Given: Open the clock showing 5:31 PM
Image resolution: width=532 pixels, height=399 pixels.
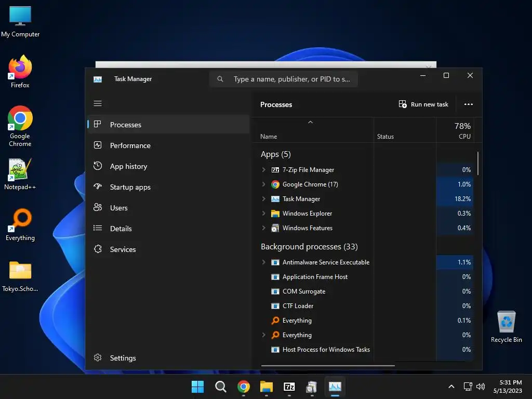Looking at the screenshot, I should pyautogui.click(x=508, y=387).
